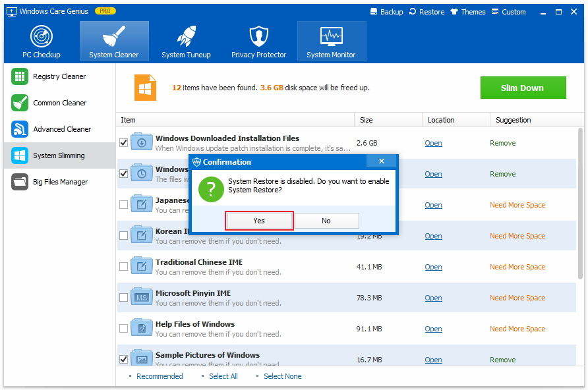The width and height of the screenshot is (588, 390).
Task: Click Need More Space for Microsoft Pinyin IME
Action: click(x=517, y=298)
